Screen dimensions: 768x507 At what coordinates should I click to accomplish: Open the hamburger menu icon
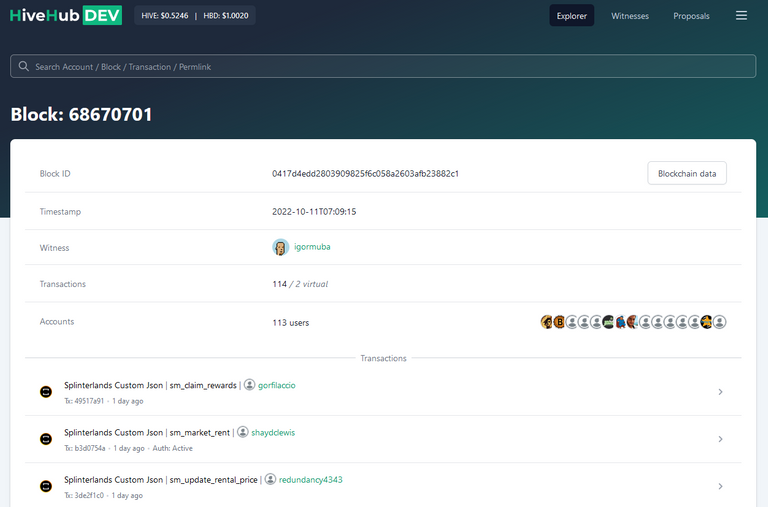coord(741,16)
